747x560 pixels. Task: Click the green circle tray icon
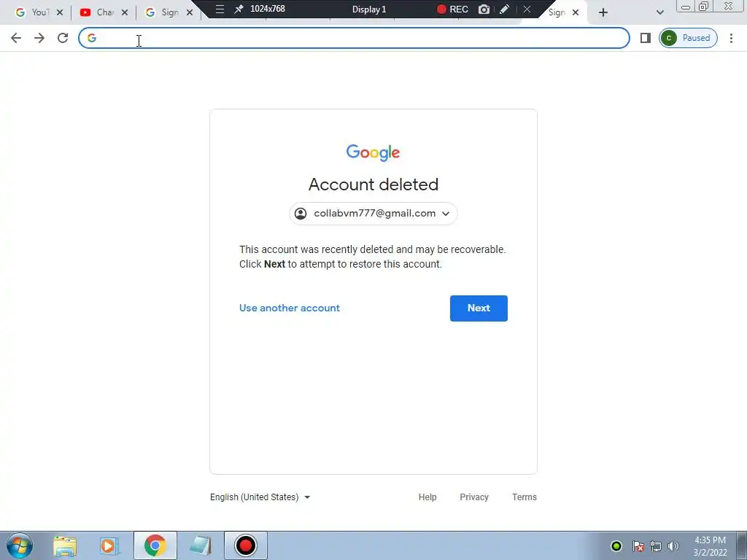[616, 546]
